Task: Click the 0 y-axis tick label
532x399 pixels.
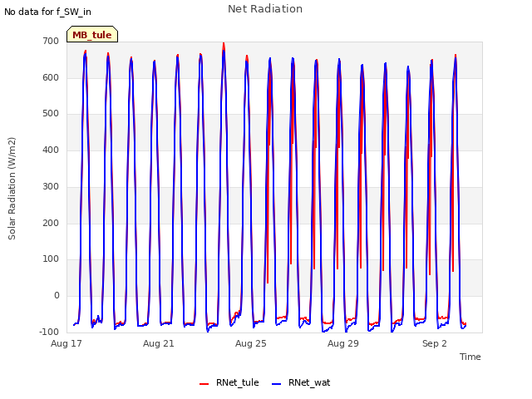Action: pos(57,296)
